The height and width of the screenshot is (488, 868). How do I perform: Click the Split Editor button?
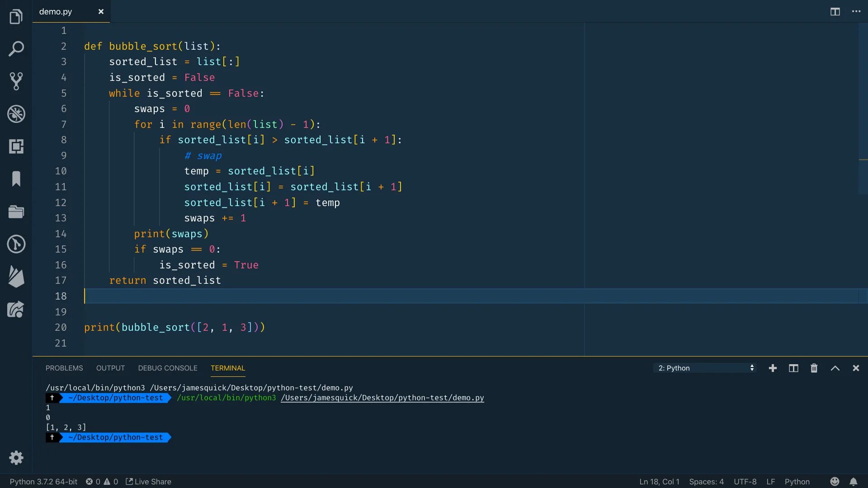(835, 11)
